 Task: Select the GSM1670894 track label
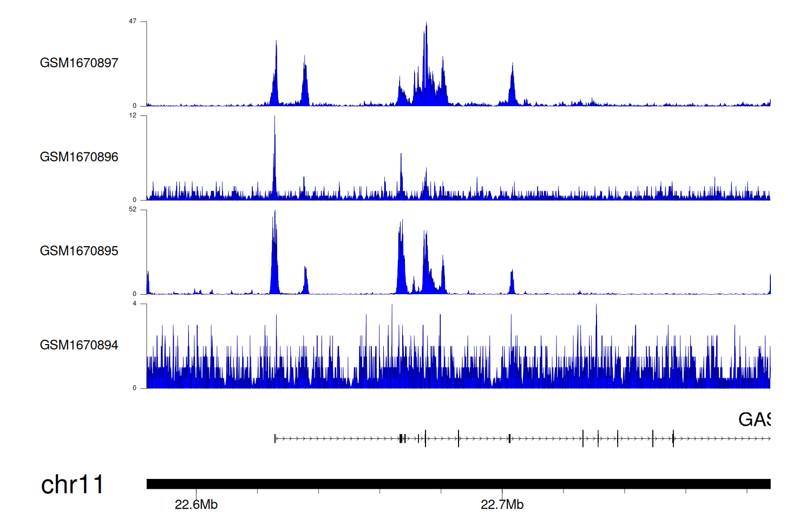[79, 345]
